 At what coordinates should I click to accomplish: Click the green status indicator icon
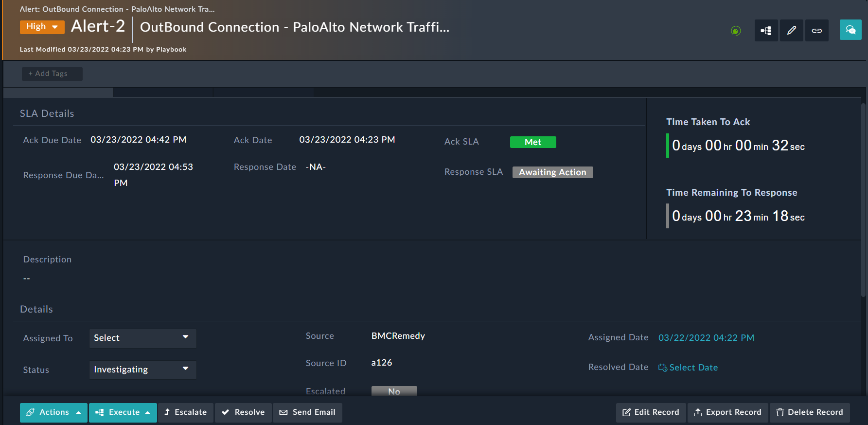(x=736, y=31)
